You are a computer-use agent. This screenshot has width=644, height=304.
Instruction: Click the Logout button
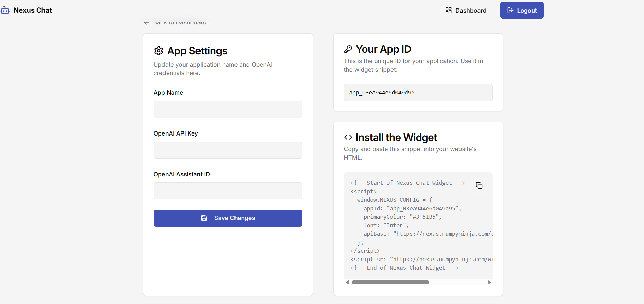pyautogui.click(x=522, y=10)
